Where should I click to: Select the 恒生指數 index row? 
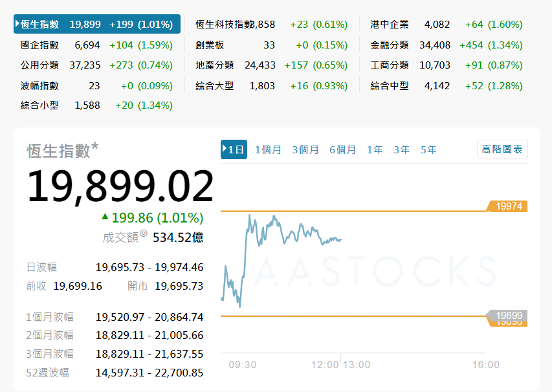(x=40, y=25)
